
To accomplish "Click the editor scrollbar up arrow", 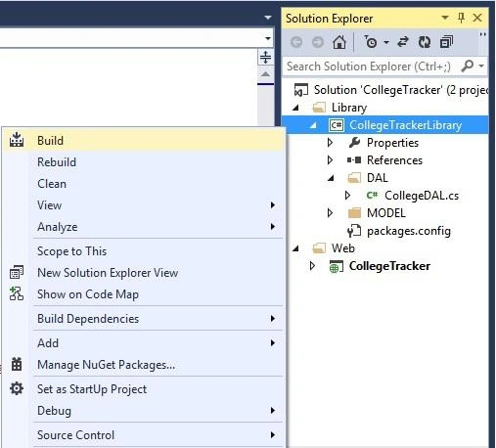I will click(265, 74).
